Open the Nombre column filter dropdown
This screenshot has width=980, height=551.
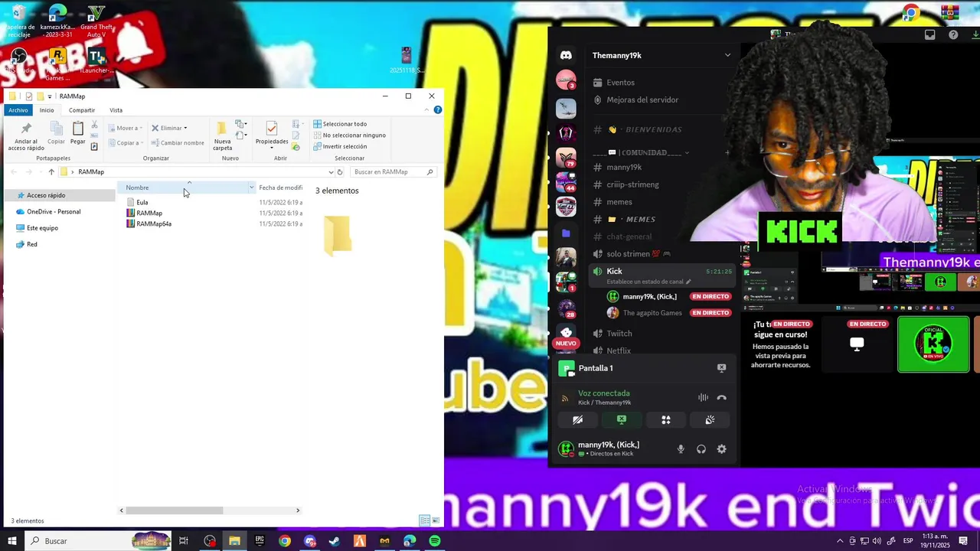[x=251, y=187]
